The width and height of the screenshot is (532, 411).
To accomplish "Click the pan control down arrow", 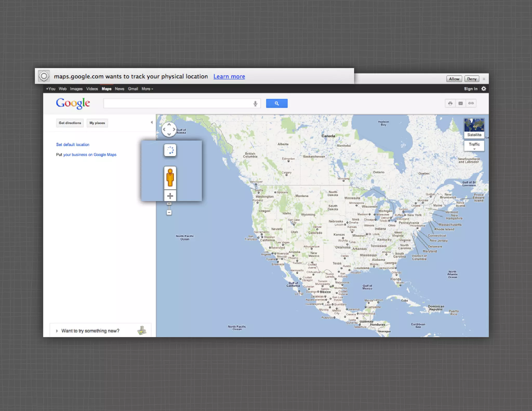I will click(x=169, y=134).
